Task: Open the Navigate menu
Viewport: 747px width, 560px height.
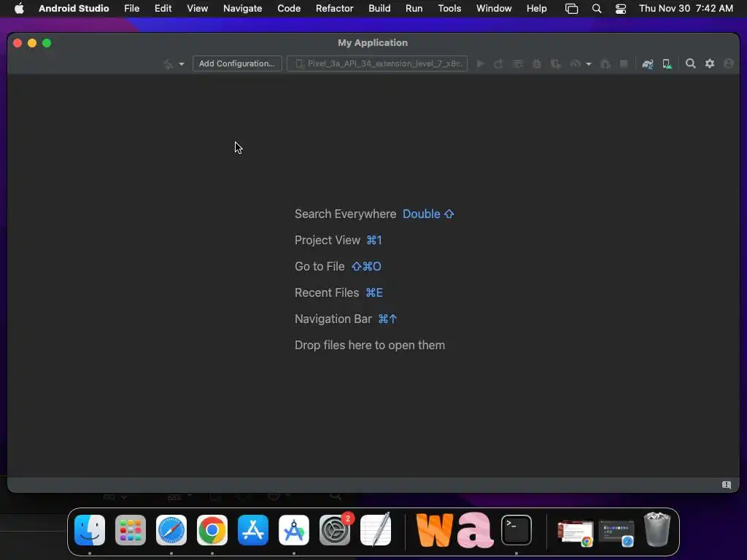Action: 242,9
